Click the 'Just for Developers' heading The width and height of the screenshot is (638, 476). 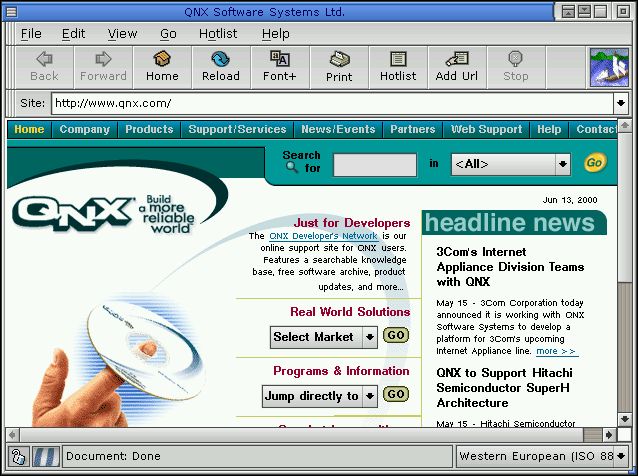coord(352,223)
